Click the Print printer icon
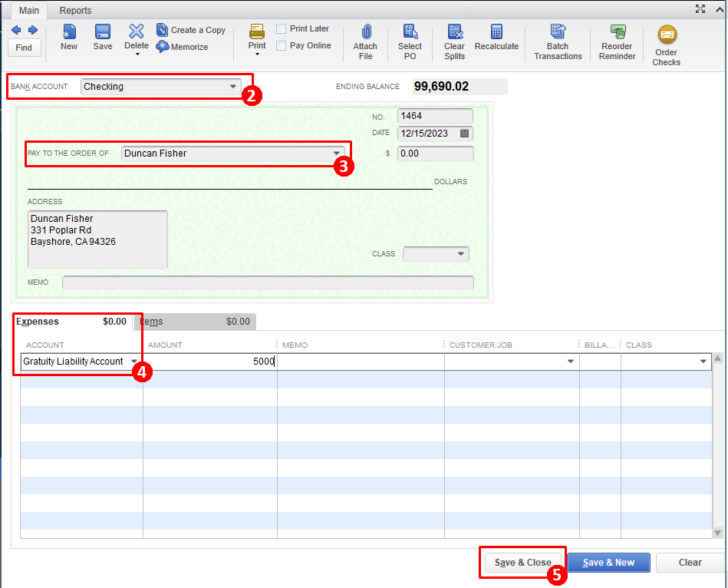The image size is (728, 588). pos(257,31)
